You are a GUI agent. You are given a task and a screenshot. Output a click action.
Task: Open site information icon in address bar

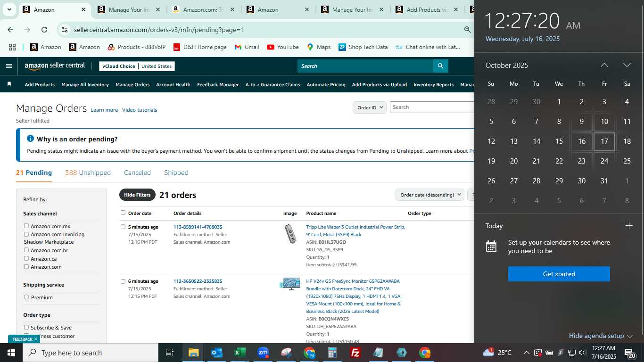click(65, 30)
